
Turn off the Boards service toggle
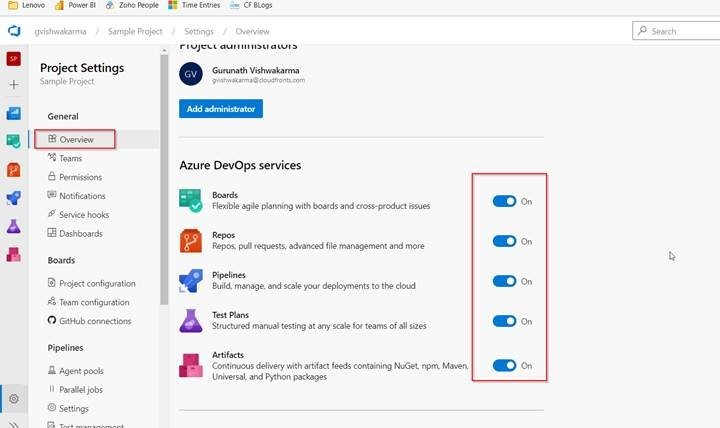pos(504,201)
